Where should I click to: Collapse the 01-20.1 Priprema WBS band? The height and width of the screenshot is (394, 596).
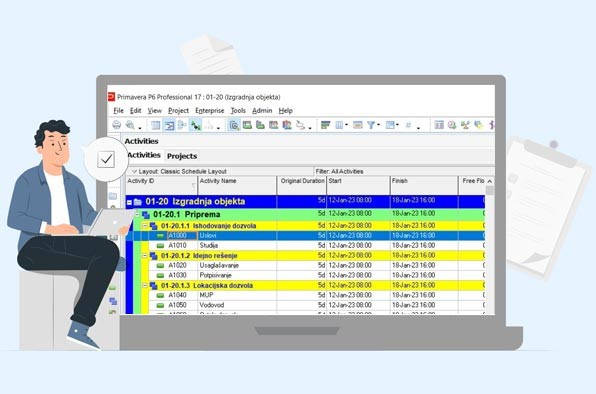click(138, 215)
